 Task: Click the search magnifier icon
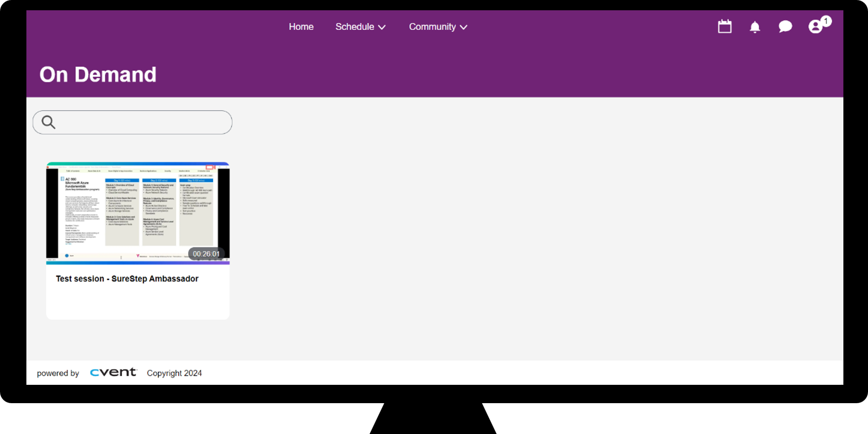[x=48, y=122]
